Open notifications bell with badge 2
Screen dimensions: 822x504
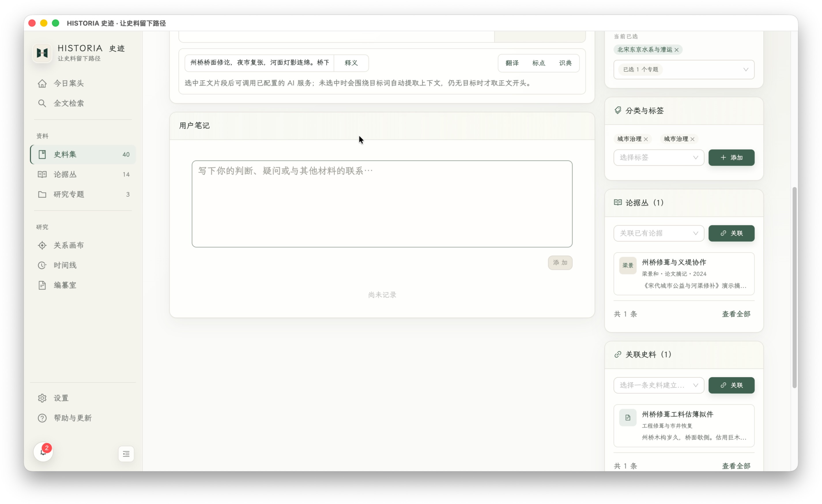[x=43, y=452]
